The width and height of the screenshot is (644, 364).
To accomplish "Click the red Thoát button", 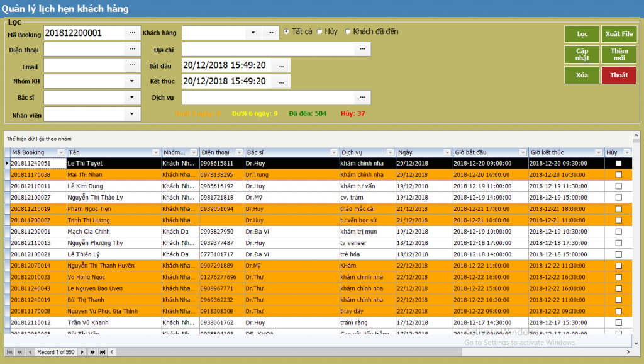I will [618, 75].
